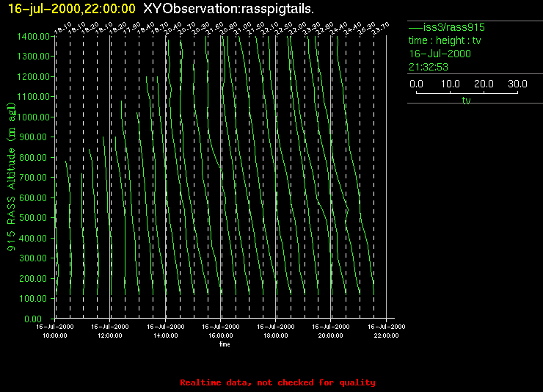
Task: Click the yellow 16-jul-2000,22:00:00 title timestamp
Action: pos(72,9)
